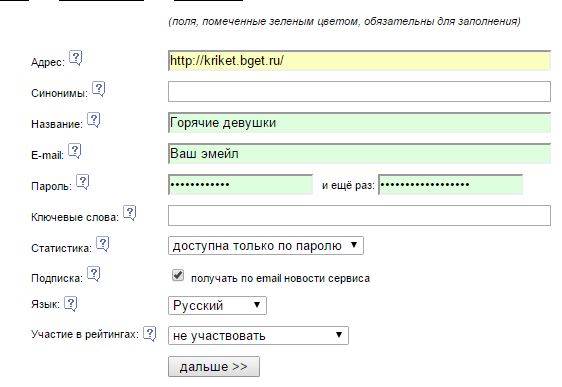This screenshot has width=562, height=387.
Task: Open help icon next to E-mail
Action: coord(75,151)
